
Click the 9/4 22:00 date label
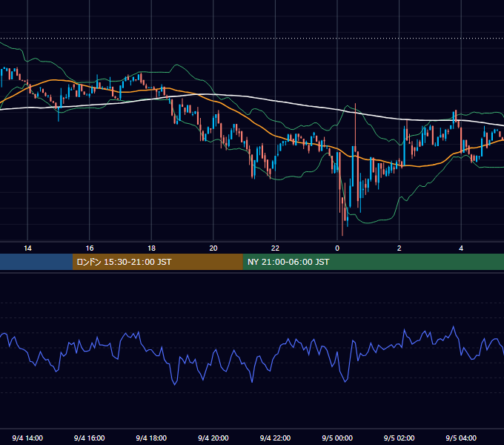[275, 438]
